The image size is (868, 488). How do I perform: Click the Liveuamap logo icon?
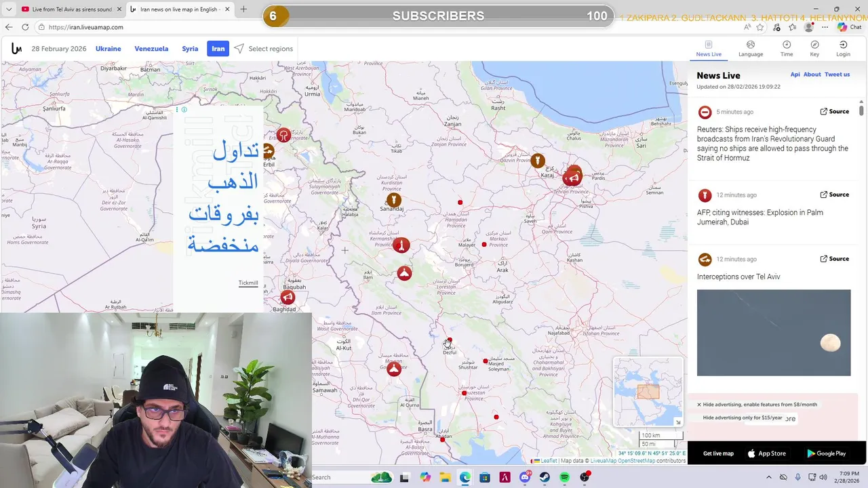click(x=16, y=49)
